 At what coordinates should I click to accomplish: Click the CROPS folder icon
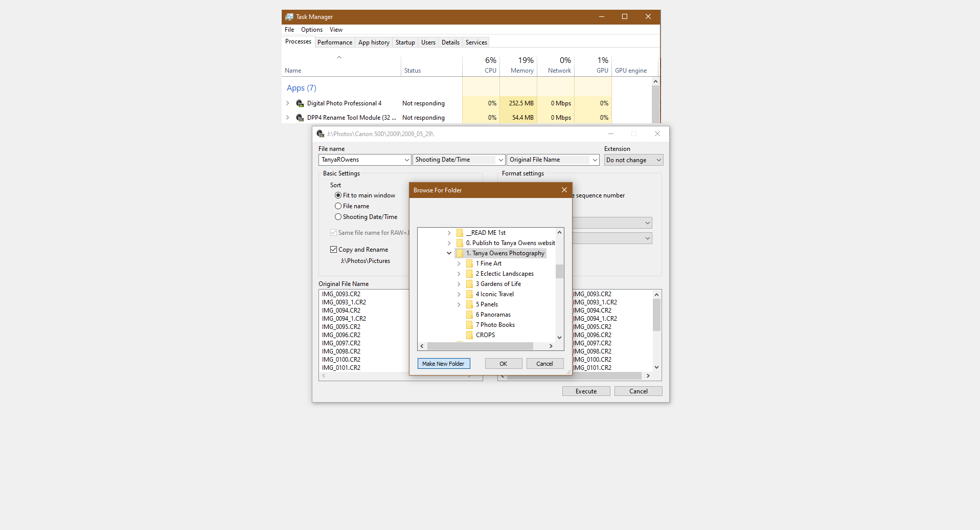coord(469,335)
